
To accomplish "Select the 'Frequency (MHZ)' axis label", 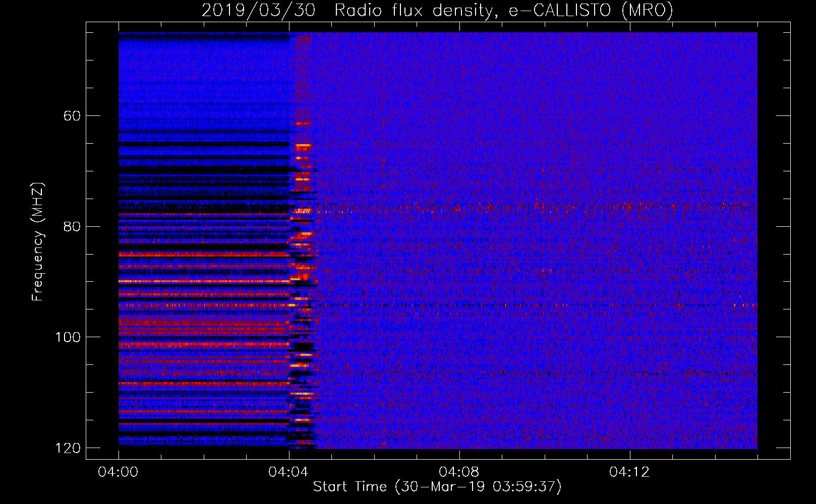I will pos(38,241).
